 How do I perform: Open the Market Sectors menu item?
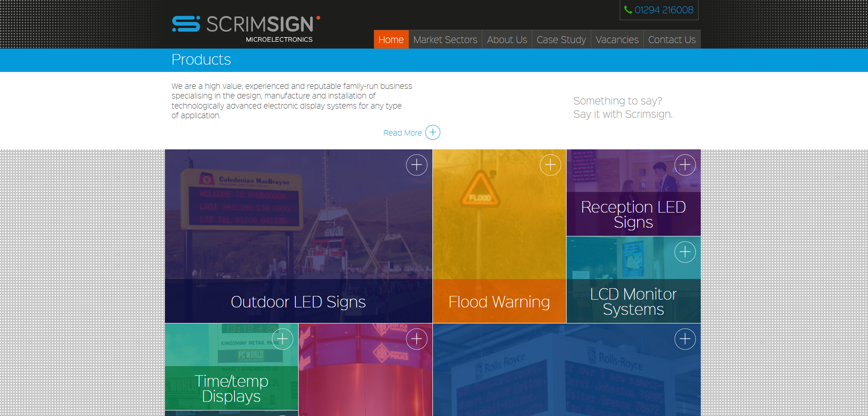(445, 40)
